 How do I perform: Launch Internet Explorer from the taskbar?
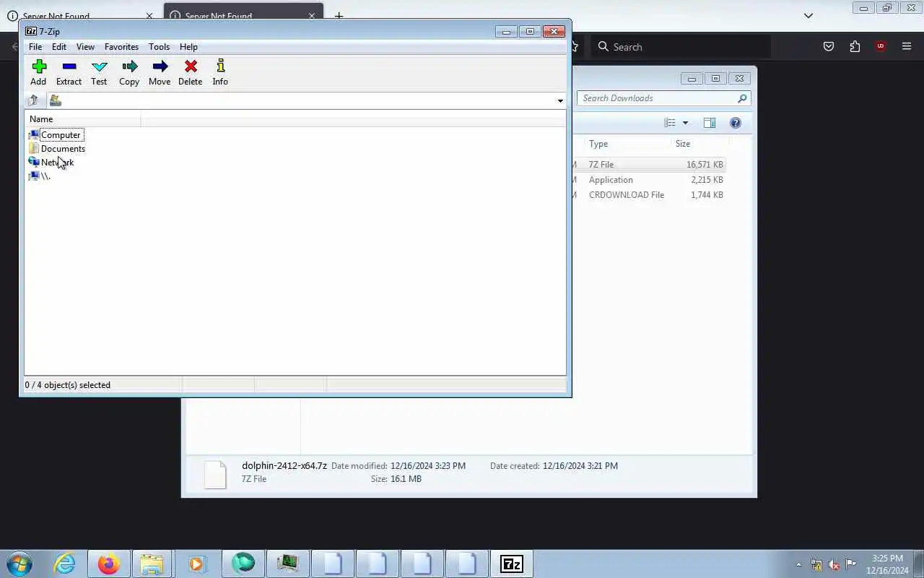pos(65,564)
